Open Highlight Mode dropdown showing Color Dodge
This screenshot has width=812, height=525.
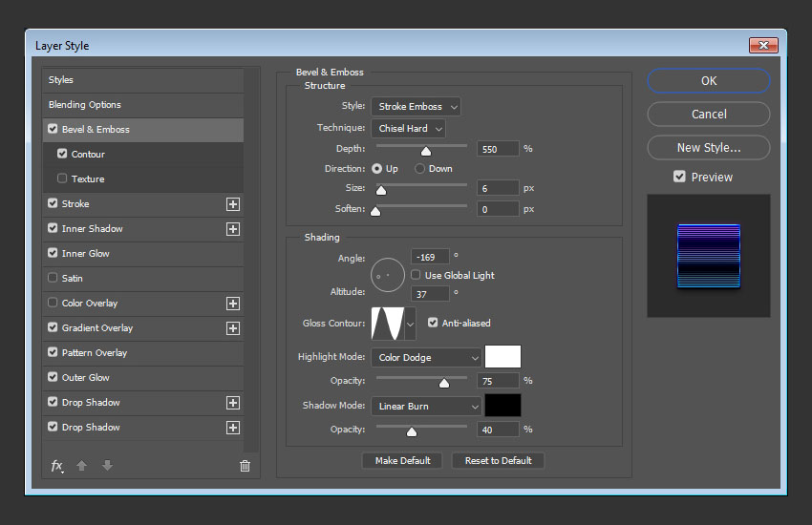point(426,358)
